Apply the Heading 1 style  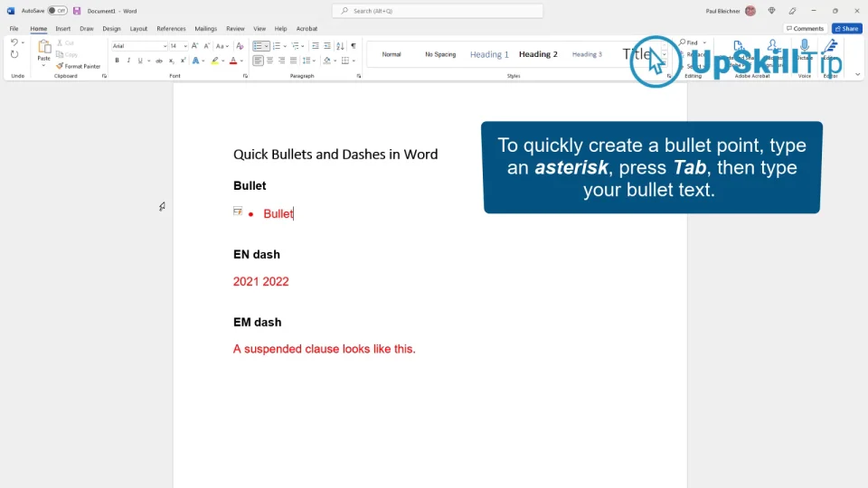pos(489,54)
